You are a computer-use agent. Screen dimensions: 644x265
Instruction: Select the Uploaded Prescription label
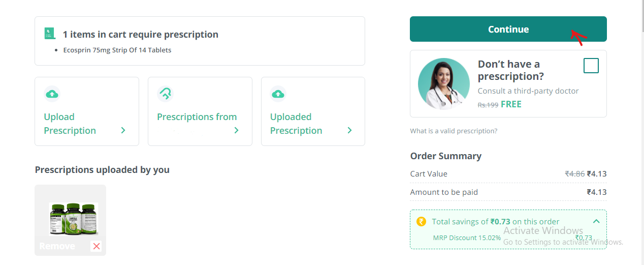click(x=296, y=124)
